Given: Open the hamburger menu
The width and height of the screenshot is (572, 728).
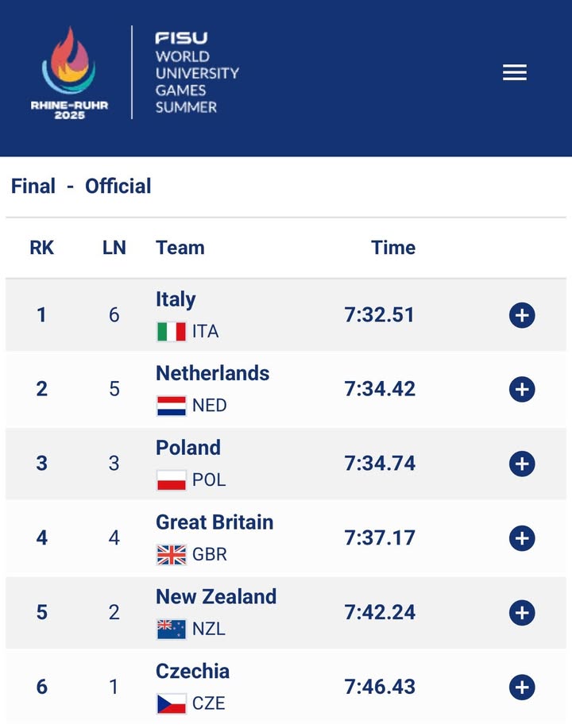Looking at the screenshot, I should tap(515, 73).
